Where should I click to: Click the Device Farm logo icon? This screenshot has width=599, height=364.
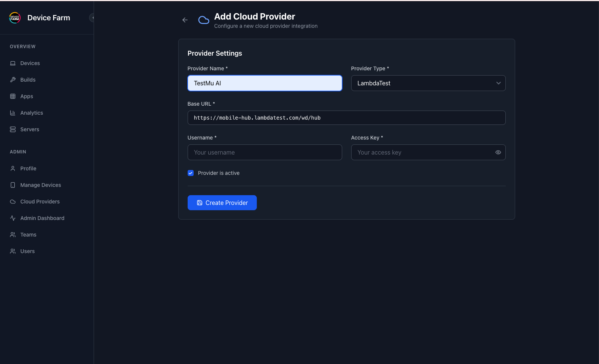15,18
